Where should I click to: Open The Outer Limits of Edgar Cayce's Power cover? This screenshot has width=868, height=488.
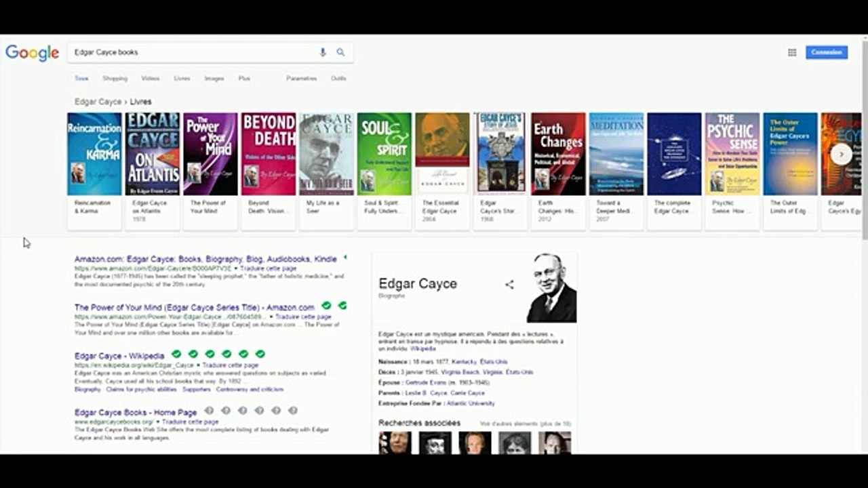click(790, 154)
